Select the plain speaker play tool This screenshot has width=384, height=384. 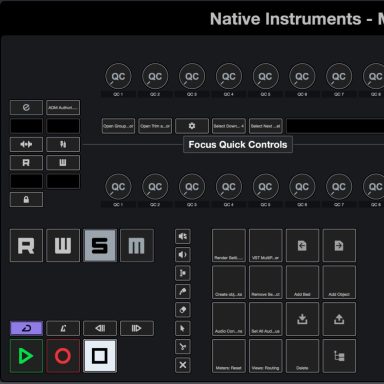[x=183, y=255]
